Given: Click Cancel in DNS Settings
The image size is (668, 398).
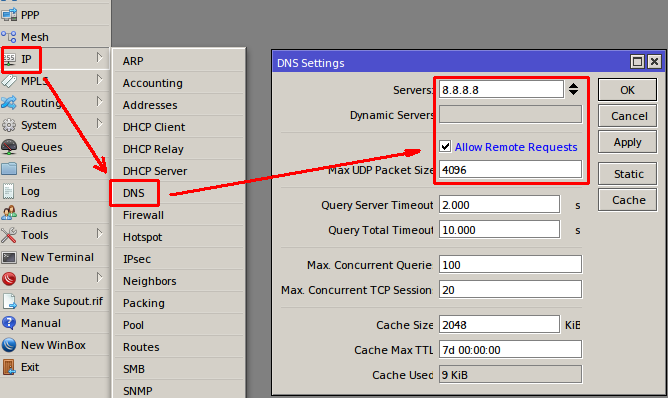Looking at the screenshot, I should pyautogui.click(x=627, y=116).
